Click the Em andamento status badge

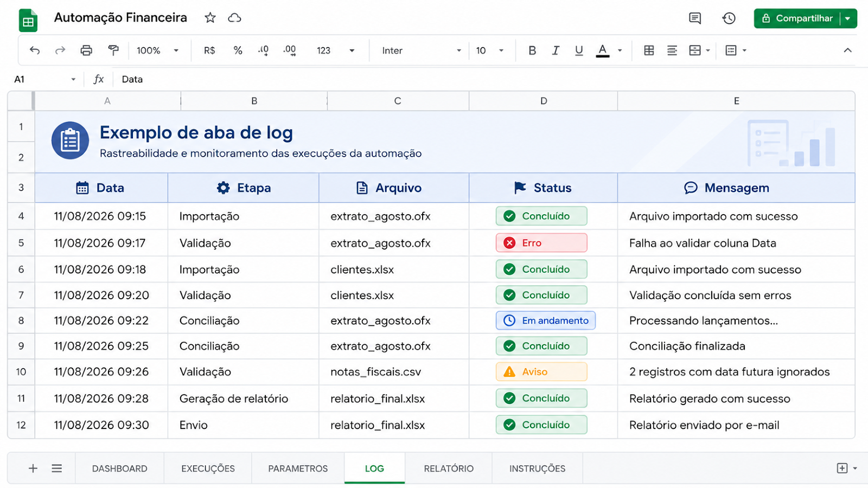(x=546, y=320)
